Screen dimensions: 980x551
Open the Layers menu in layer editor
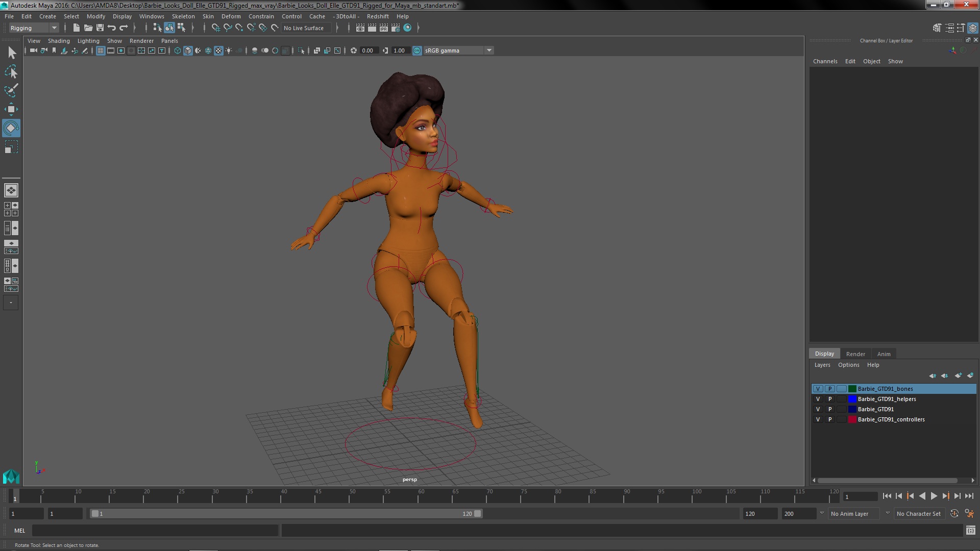tap(822, 365)
